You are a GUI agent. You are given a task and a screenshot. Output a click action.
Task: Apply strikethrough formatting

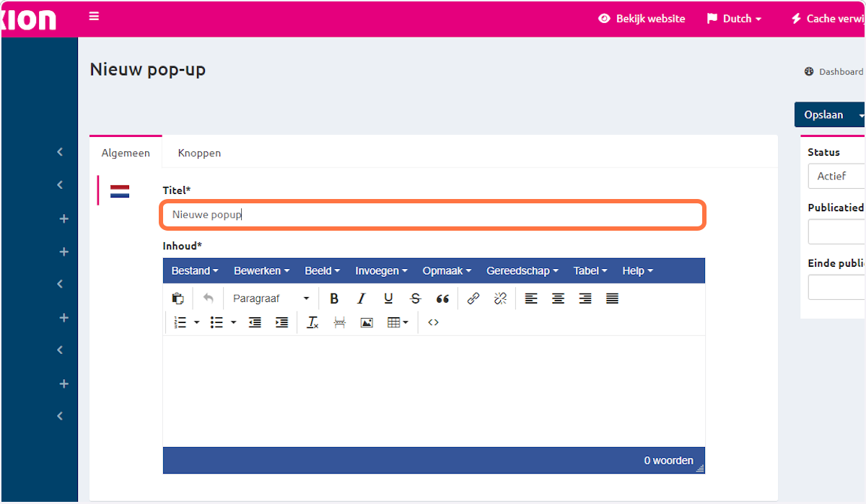[415, 299]
